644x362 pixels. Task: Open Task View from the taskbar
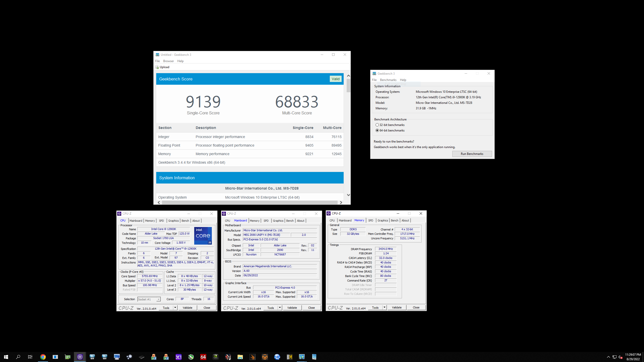point(30,357)
